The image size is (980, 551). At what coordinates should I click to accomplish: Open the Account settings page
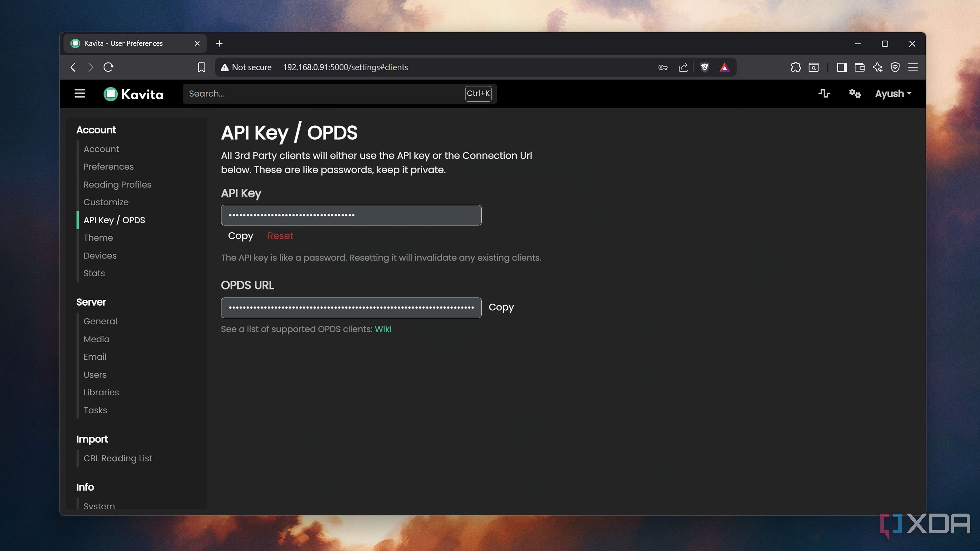pos(101,149)
